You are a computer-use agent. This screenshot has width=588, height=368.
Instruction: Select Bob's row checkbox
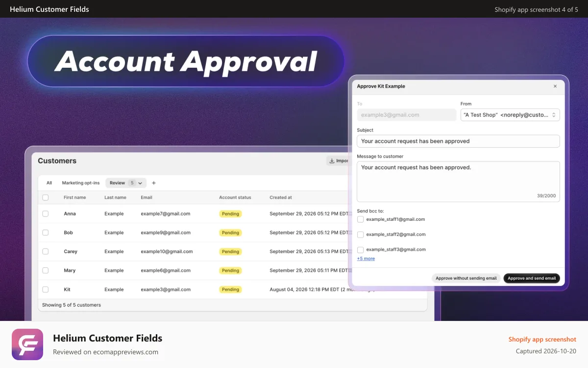pyautogui.click(x=46, y=233)
